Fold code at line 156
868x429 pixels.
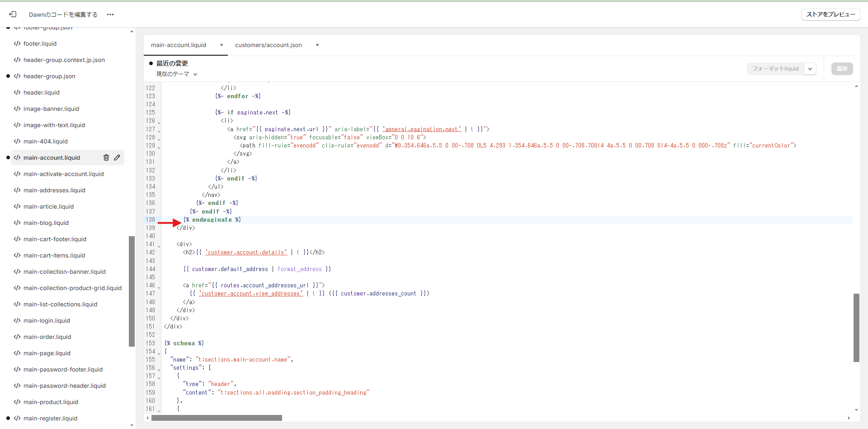(x=159, y=369)
